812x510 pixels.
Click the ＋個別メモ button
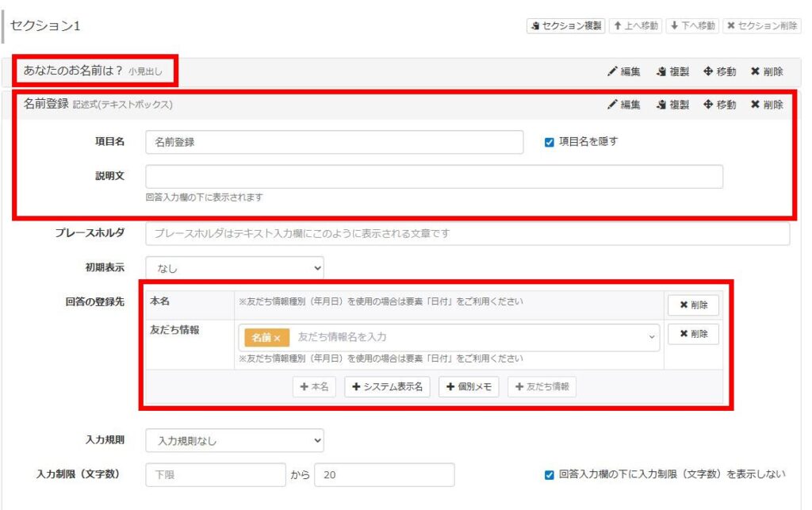point(468,387)
